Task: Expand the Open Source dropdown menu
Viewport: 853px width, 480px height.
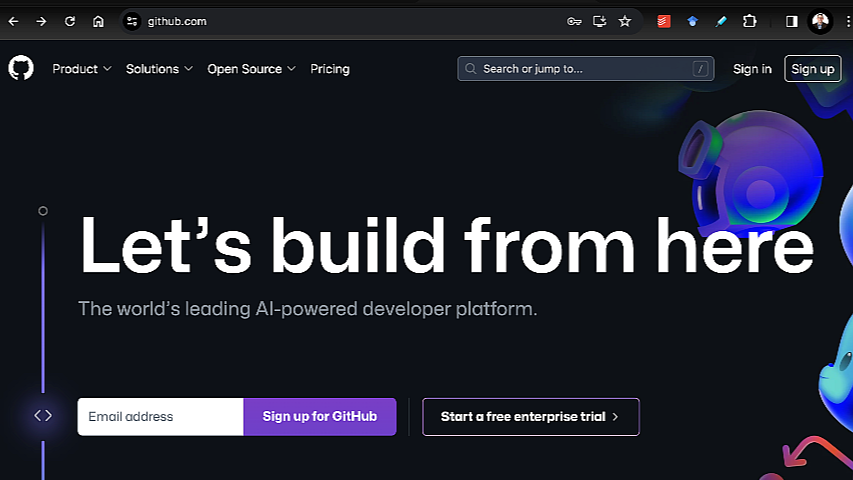Action: click(251, 69)
